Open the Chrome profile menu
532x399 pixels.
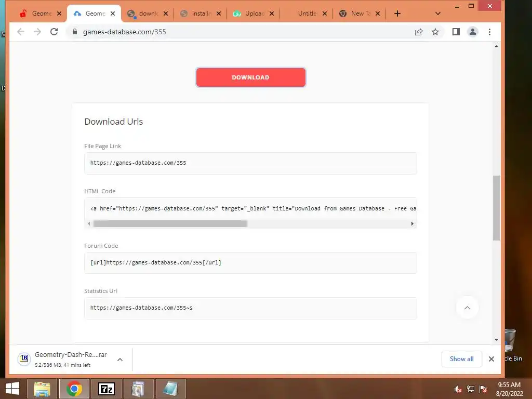click(x=473, y=32)
